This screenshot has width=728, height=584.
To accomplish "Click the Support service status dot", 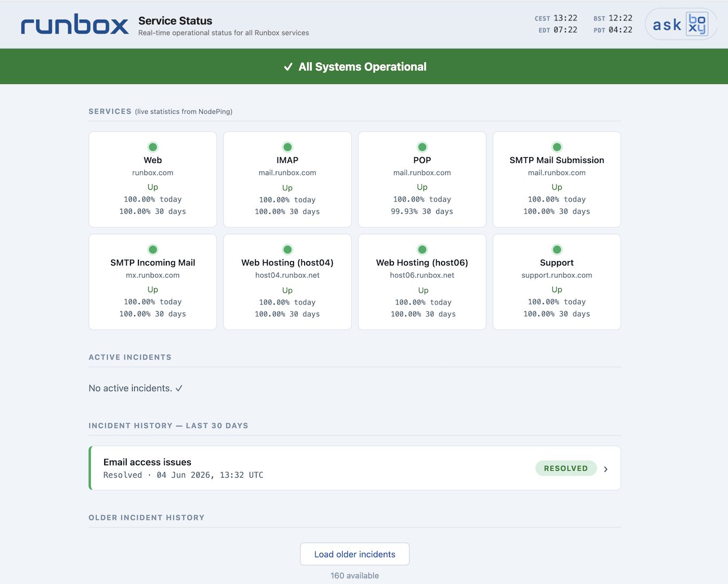I will (557, 250).
